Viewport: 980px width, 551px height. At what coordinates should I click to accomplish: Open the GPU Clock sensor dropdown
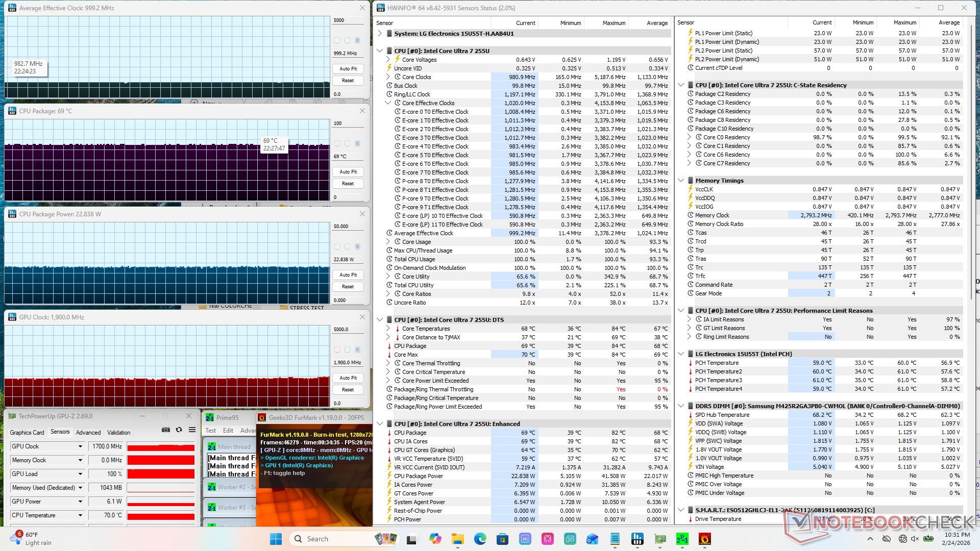80,446
